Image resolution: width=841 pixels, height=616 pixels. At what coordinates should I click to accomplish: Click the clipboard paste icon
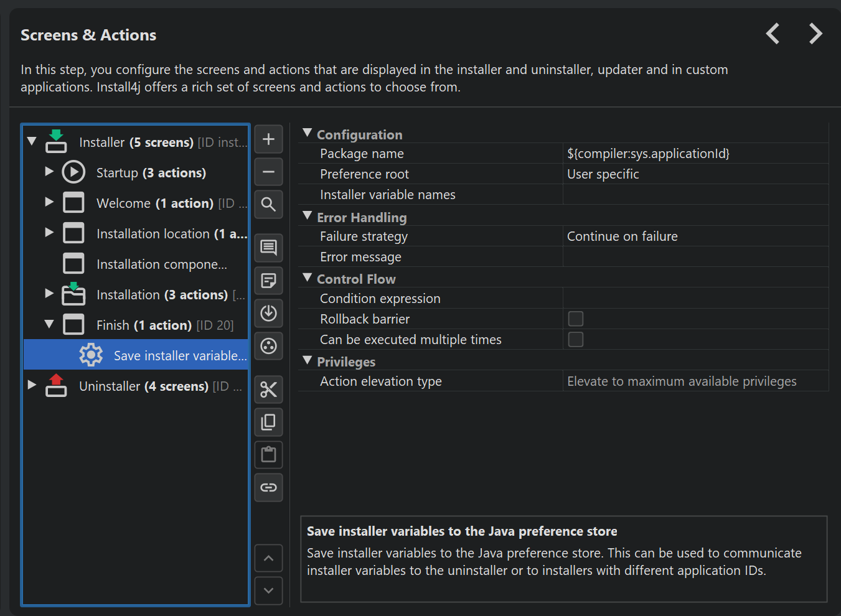[x=268, y=454]
